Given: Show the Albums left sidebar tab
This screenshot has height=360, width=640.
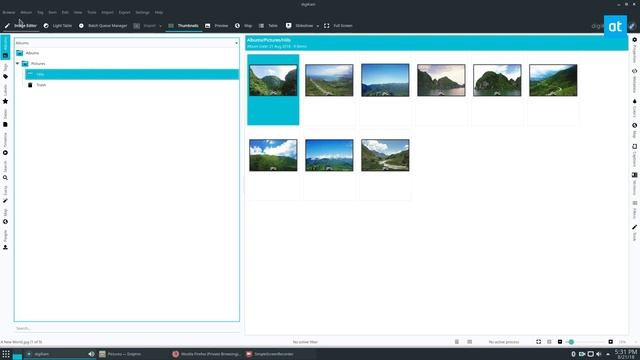Looking at the screenshot, I should click(x=5, y=47).
